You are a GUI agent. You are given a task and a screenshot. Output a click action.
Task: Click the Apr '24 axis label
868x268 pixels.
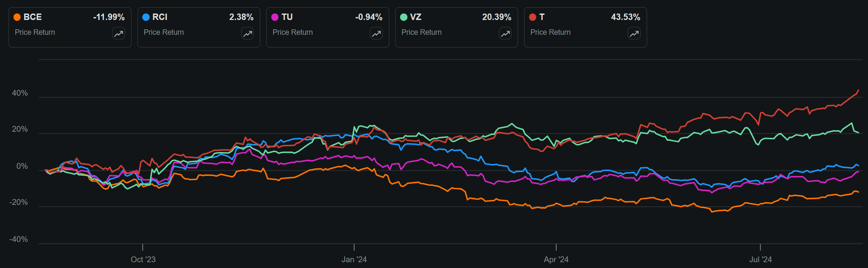pos(556,260)
